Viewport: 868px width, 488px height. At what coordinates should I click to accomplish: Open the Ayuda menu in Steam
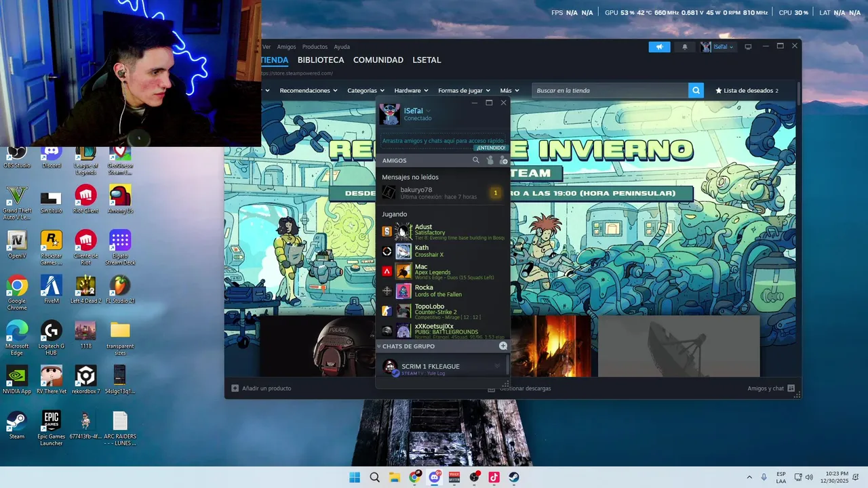[x=342, y=47]
